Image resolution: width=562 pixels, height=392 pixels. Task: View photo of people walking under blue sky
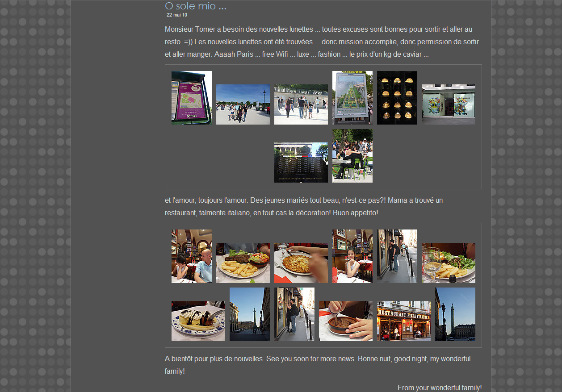(243, 104)
